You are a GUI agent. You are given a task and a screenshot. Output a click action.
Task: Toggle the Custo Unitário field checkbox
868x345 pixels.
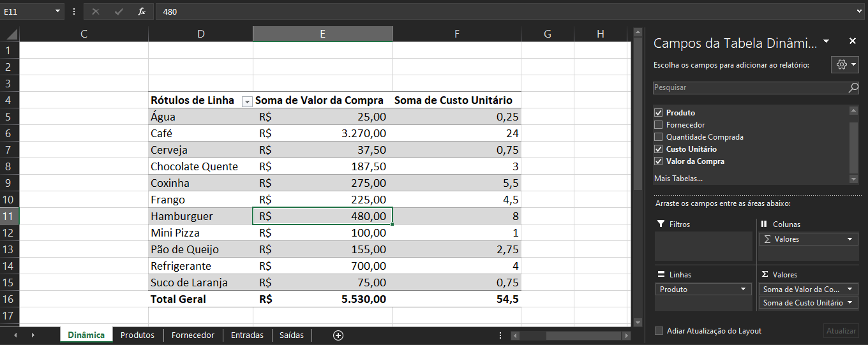tap(659, 149)
